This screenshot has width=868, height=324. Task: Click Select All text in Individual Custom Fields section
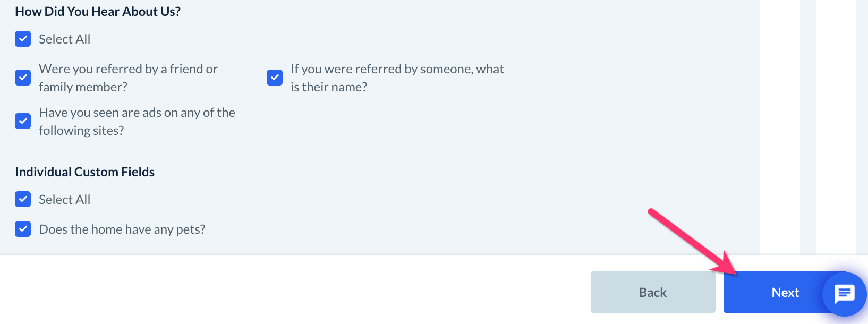click(64, 200)
